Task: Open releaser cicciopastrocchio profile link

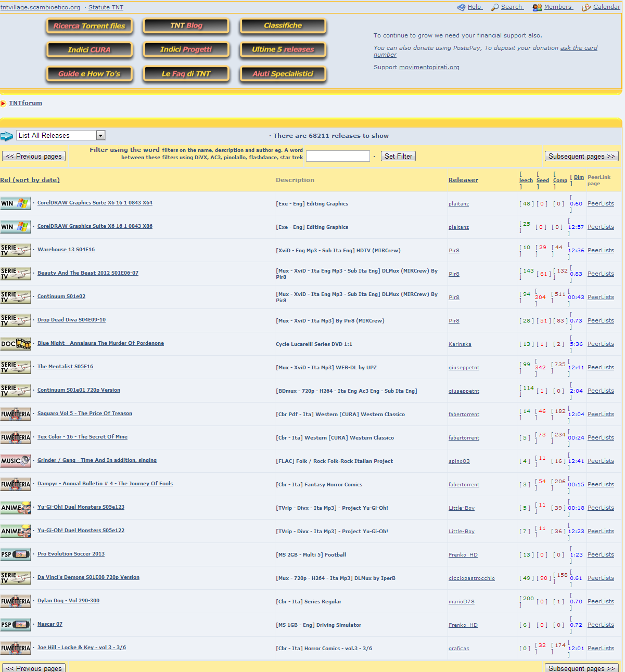Action: click(x=471, y=578)
